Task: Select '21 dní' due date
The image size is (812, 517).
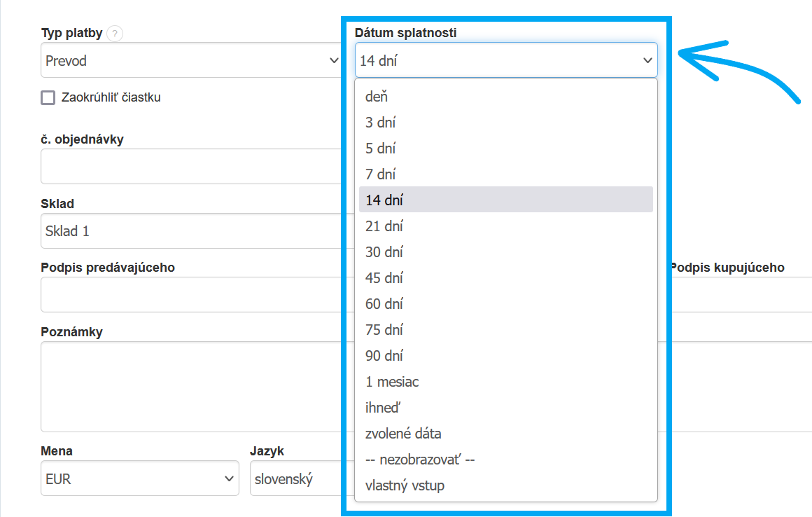Action: (384, 226)
